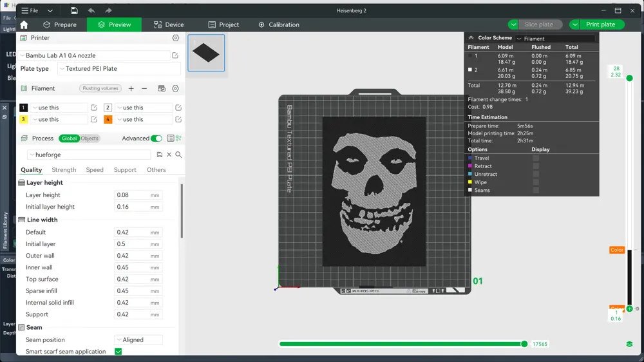644x362 pixels.
Task: Show Unretract display checkbox
Action: point(536,174)
